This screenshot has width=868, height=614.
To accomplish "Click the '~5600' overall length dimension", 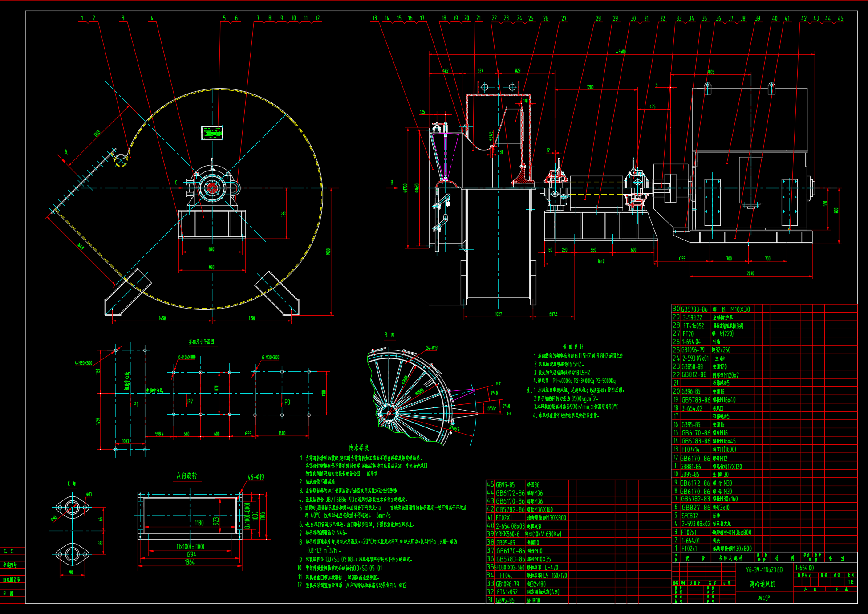I will pos(621,52).
